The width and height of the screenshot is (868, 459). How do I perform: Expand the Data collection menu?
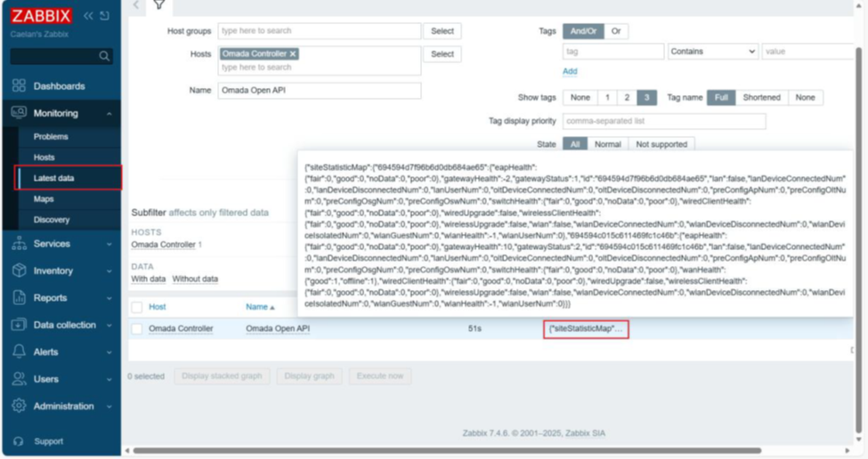(109, 326)
